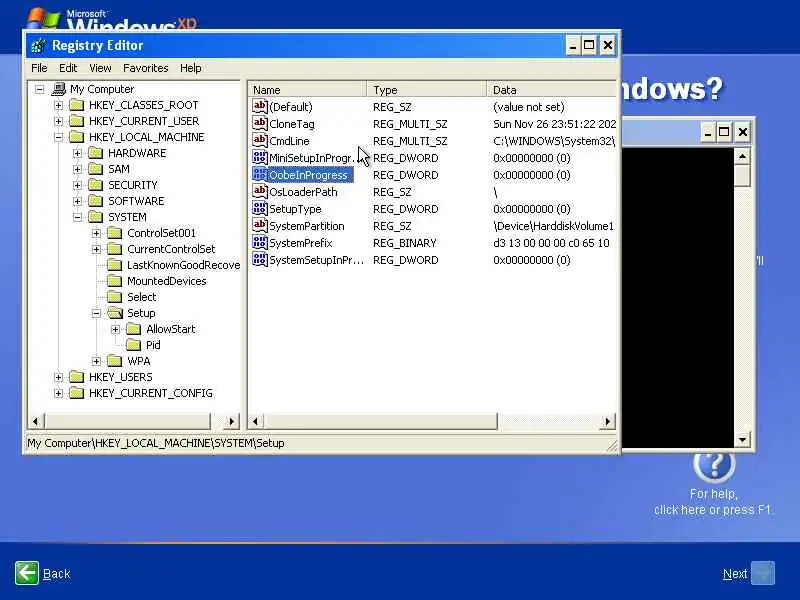
Task: Expand the AllowStart key
Action: pos(115,329)
